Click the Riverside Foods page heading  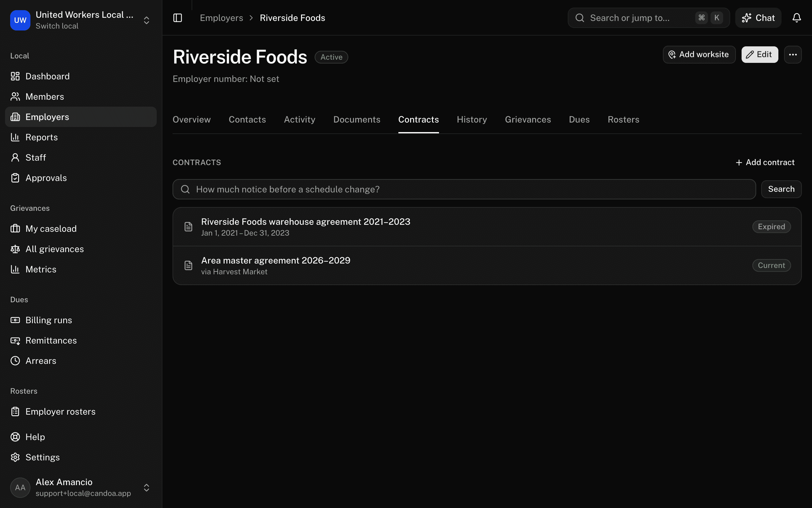240,57
